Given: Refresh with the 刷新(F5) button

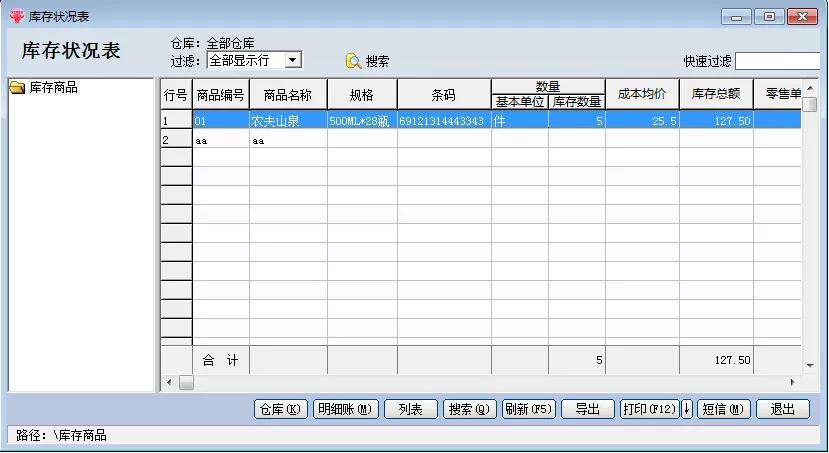Looking at the screenshot, I should coord(528,409).
